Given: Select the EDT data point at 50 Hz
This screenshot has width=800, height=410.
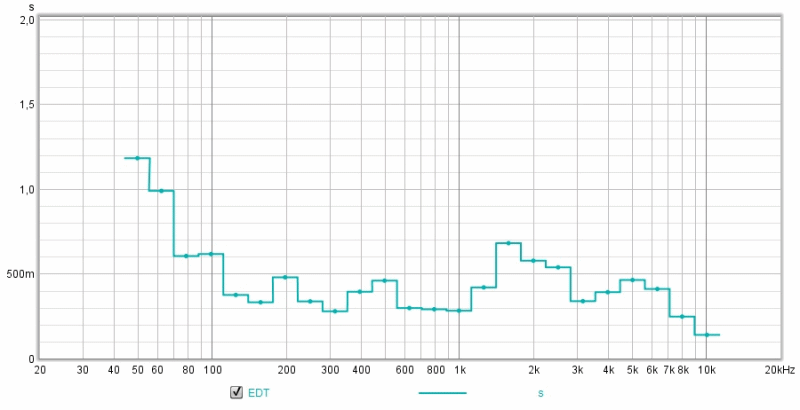Looking at the screenshot, I should (x=137, y=158).
